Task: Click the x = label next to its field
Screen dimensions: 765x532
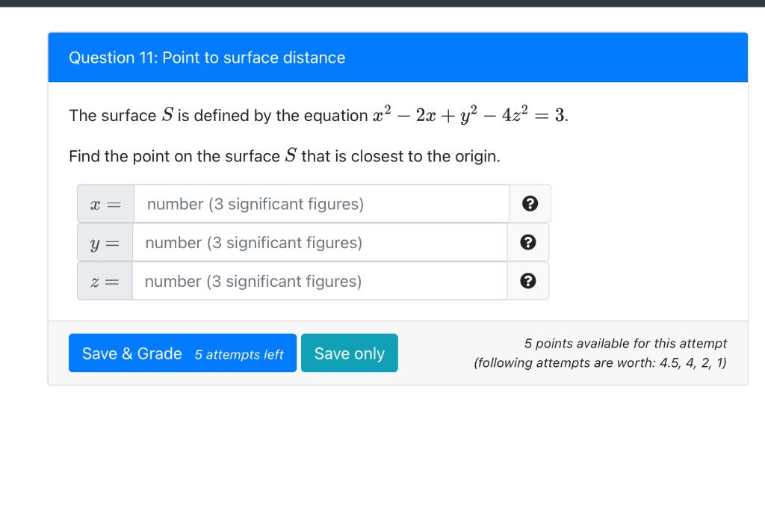Action: (x=105, y=203)
